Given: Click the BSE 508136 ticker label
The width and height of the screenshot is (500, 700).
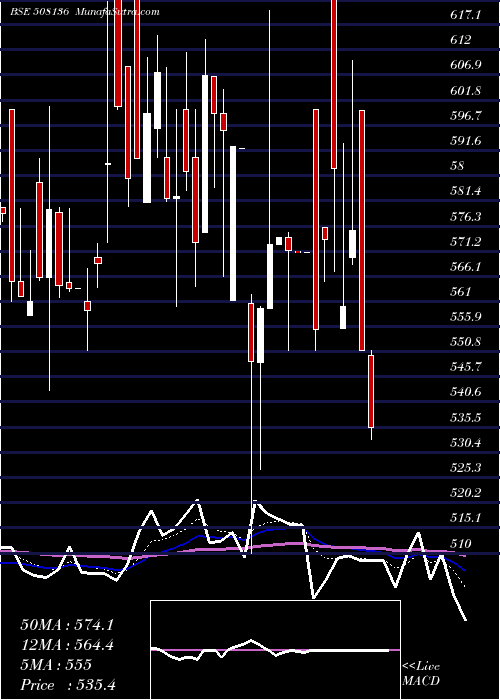Looking at the screenshot, I should [39, 12].
